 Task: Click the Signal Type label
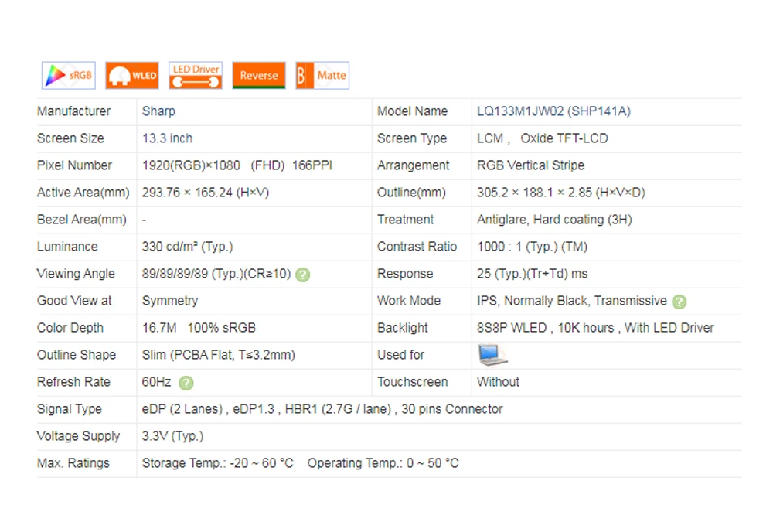[x=70, y=410]
